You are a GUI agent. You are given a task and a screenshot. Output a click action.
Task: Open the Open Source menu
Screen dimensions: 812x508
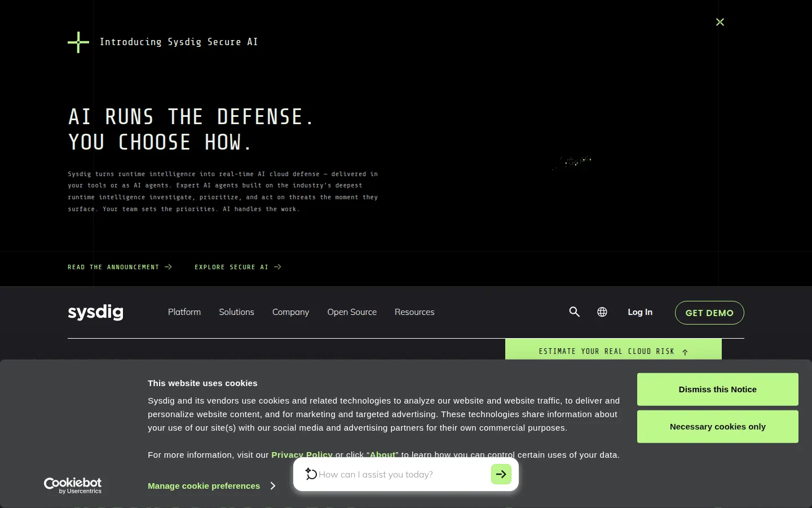click(x=352, y=312)
